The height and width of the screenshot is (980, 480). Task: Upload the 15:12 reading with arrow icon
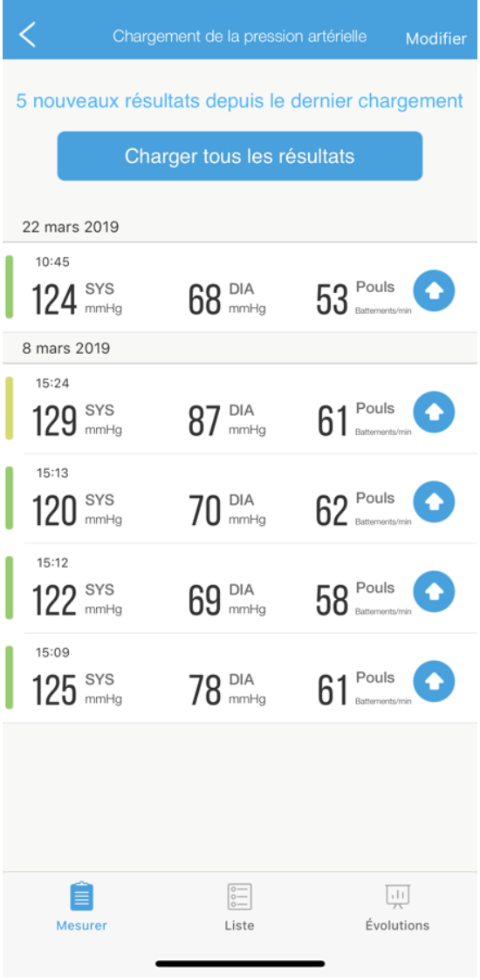pyautogui.click(x=434, y=591)
